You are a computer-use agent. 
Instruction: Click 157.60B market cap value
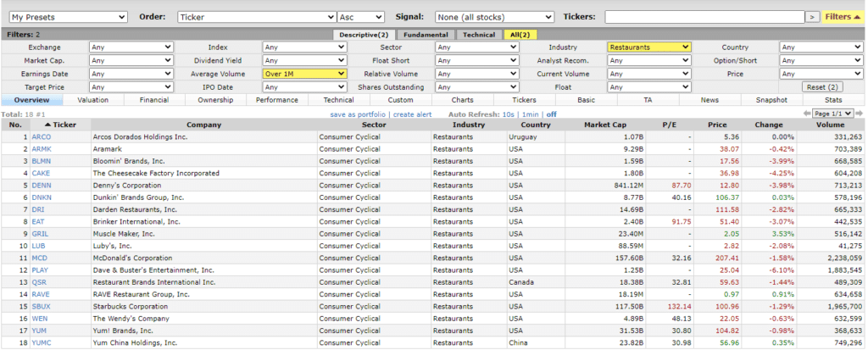[x=630, y=258]
